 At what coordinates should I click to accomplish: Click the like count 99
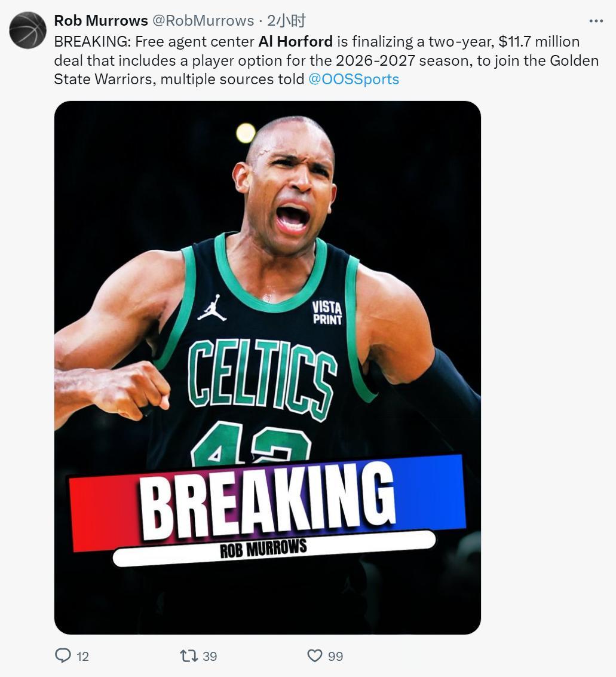tap(335, 656)
